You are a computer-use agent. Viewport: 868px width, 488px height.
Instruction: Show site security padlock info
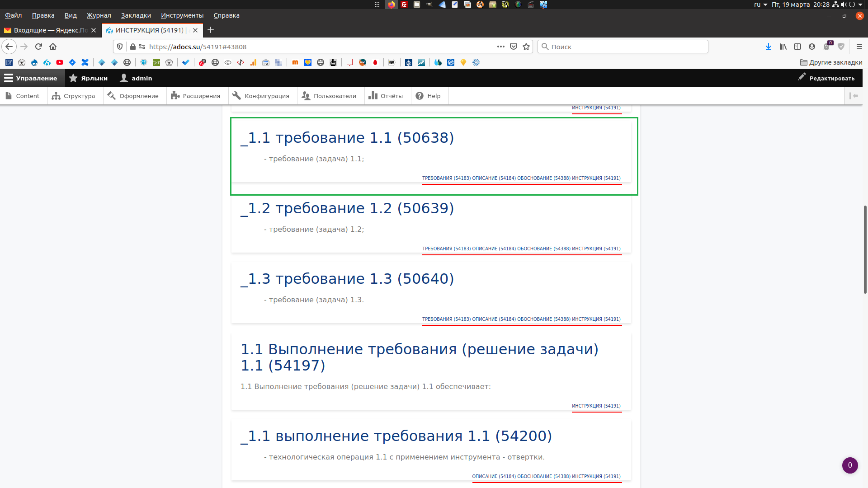tap(133, 47)
